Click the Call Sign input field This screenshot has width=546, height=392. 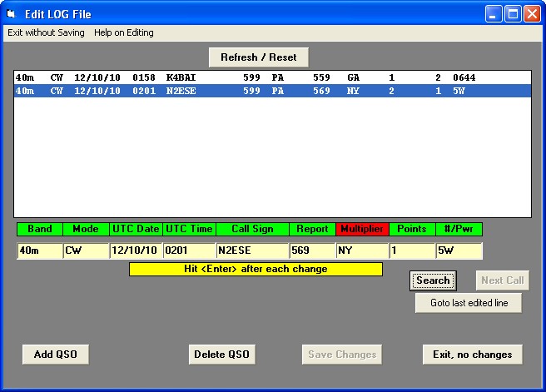(251, 251)
